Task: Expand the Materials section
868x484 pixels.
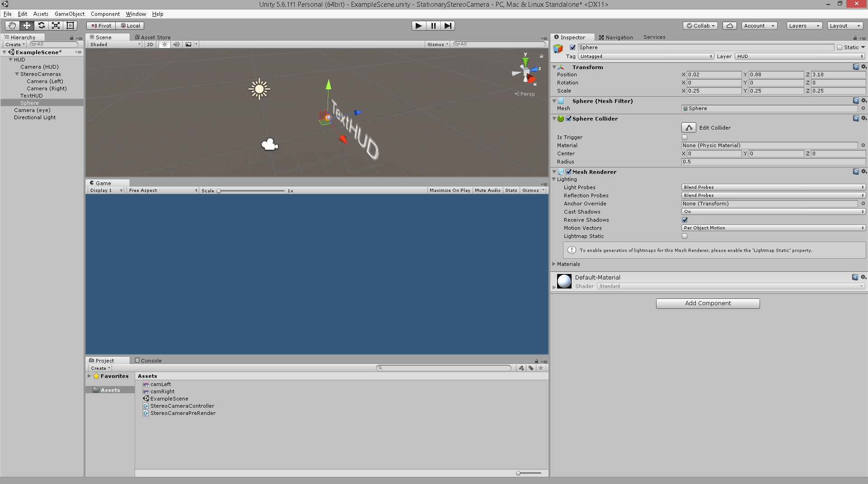Action: click(x=554, y=264)
